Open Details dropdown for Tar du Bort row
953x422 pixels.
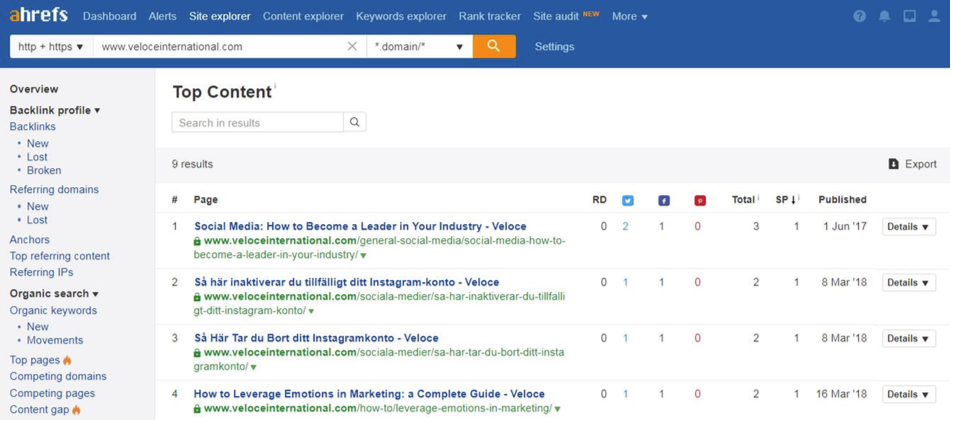909,338
